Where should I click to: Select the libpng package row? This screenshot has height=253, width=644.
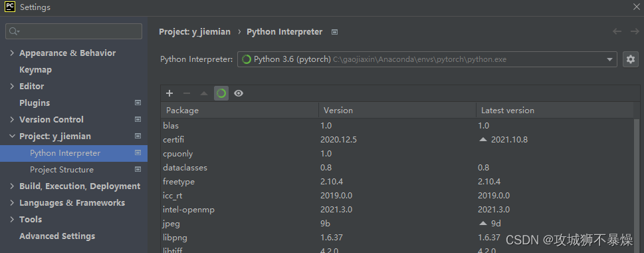tap(397, 238)
